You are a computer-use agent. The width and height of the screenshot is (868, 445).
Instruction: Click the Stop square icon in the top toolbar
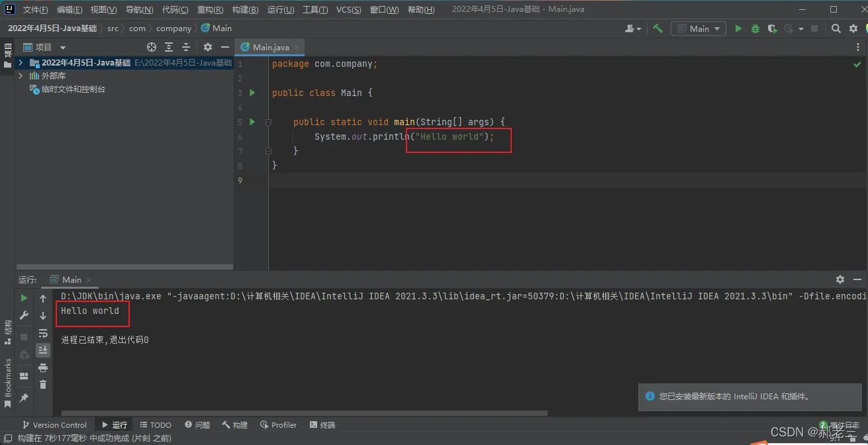[814, 28]
